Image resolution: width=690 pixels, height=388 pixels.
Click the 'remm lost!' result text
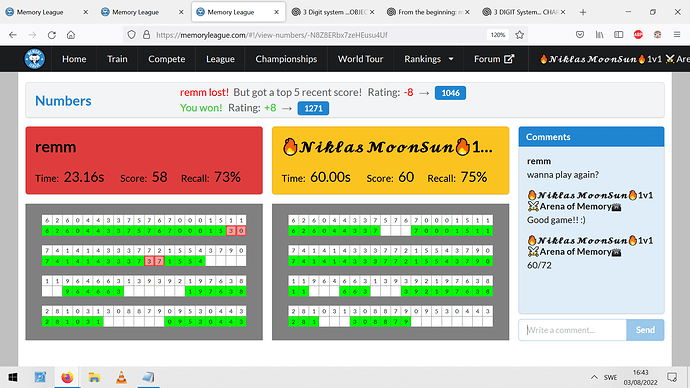204,92
